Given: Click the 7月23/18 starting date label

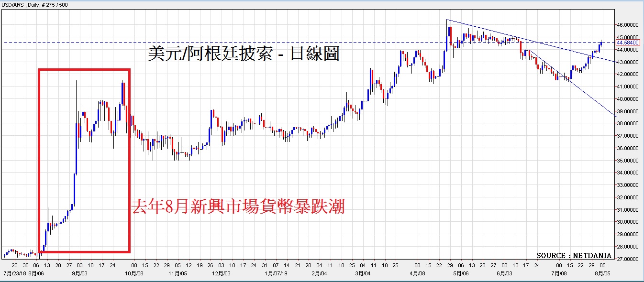Looking at the screenshot, I should (14, 274).
